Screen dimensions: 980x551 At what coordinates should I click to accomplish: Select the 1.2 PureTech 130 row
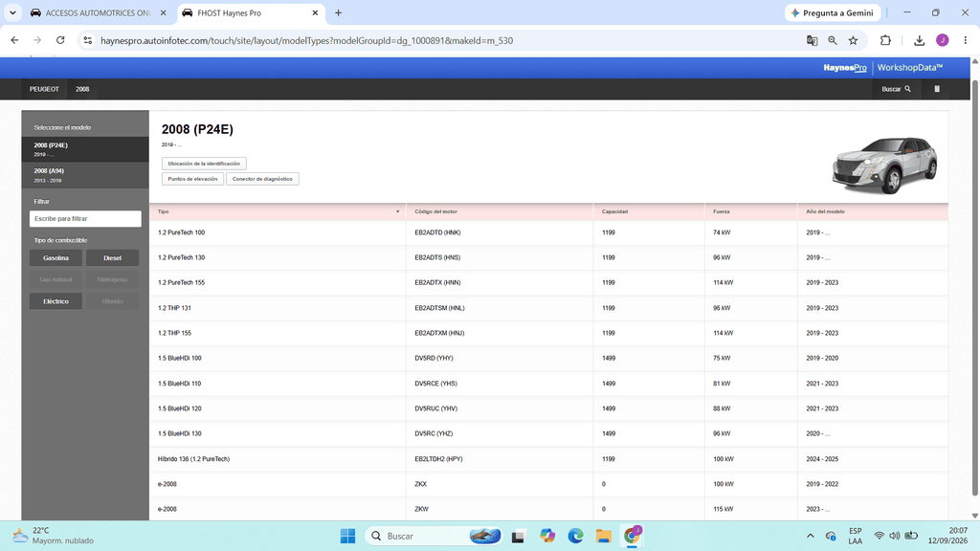coord(548,257)
